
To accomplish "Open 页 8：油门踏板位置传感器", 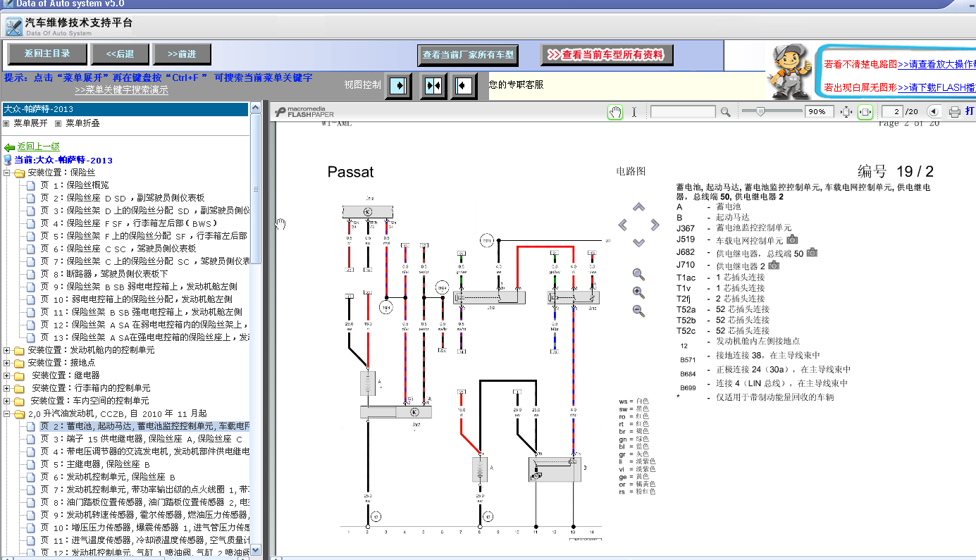I will pyautogui.click(x=144, y=502).
